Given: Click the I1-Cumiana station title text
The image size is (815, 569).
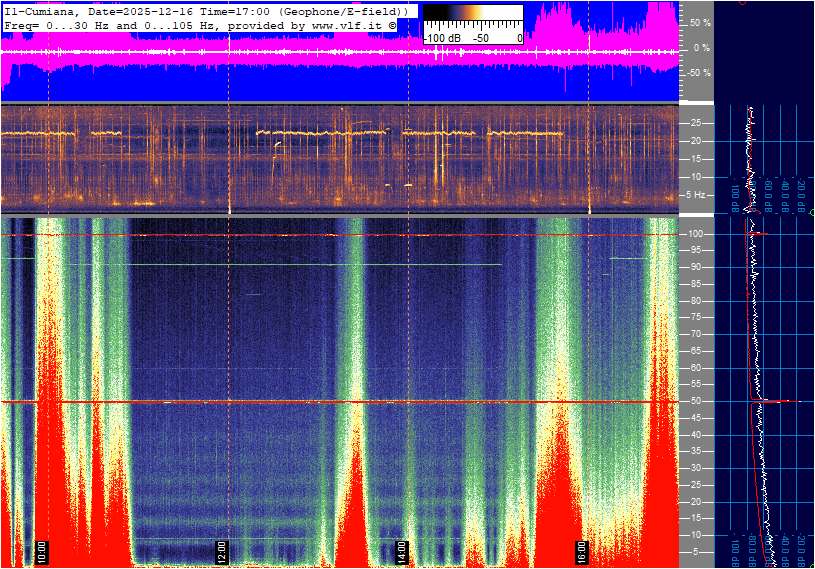Looking at the screenshot, I should [40, 10].
